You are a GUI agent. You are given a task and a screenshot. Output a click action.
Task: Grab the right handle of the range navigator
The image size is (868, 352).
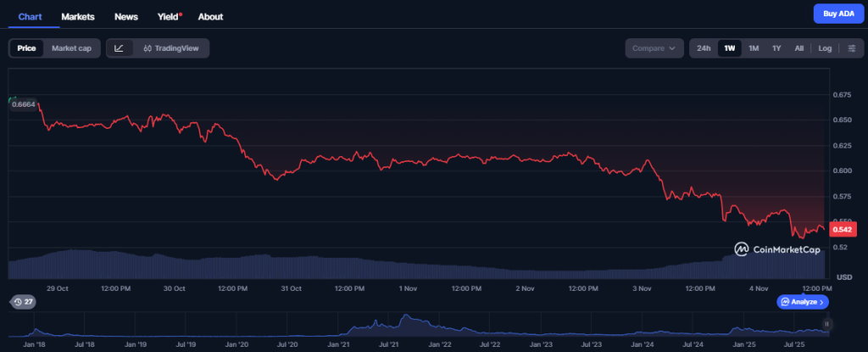826,324
